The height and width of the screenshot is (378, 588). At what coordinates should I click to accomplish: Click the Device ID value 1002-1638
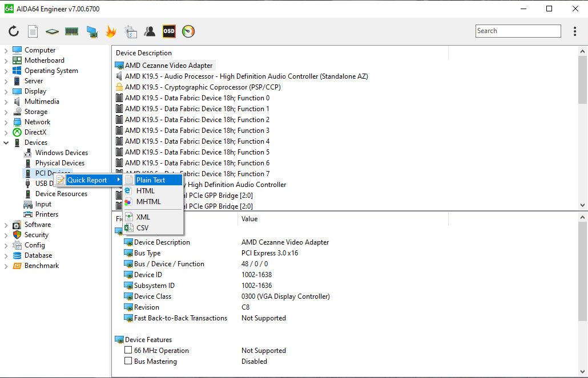tap(256, 275)
